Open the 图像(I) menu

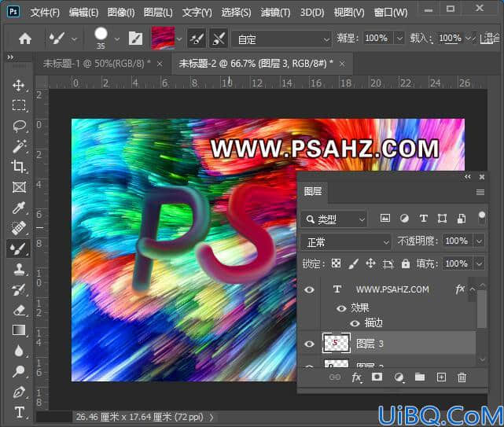[x=121, y=13]
